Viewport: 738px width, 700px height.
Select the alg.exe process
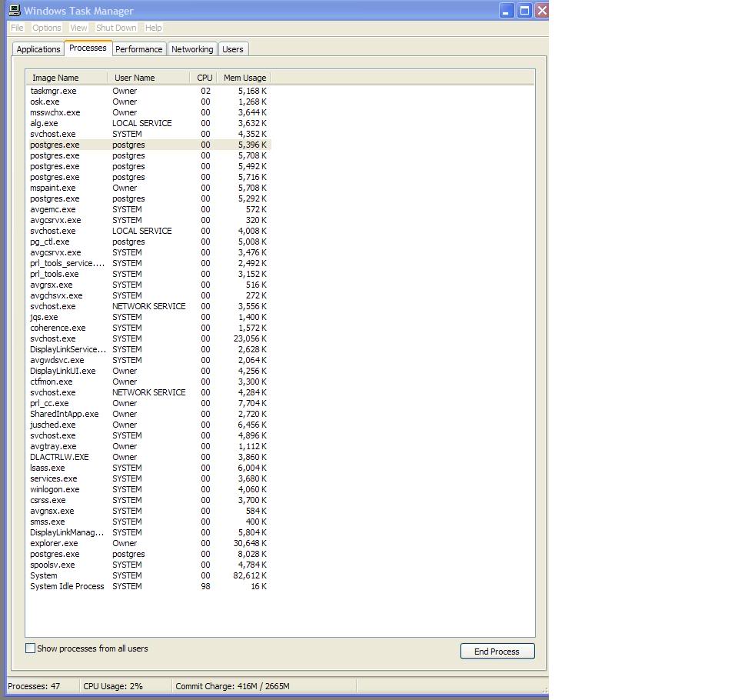pyautogui.click(x=150, y=123)
